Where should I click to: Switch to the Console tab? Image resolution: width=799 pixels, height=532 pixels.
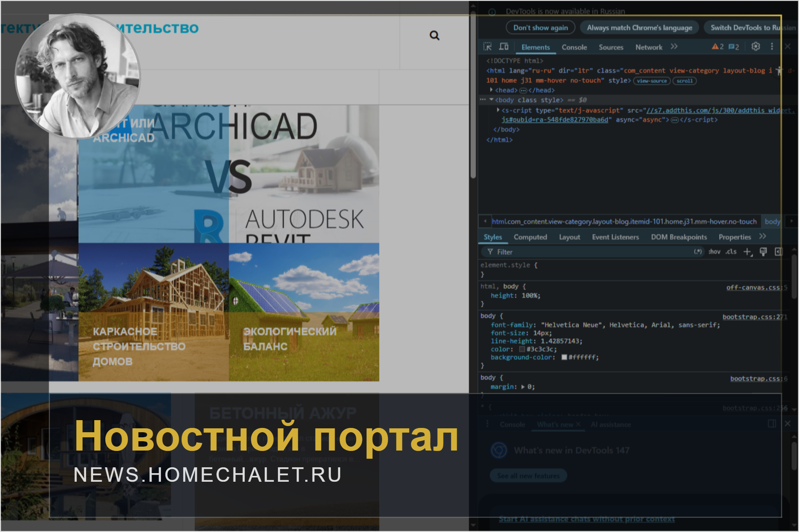click(574, 47)
